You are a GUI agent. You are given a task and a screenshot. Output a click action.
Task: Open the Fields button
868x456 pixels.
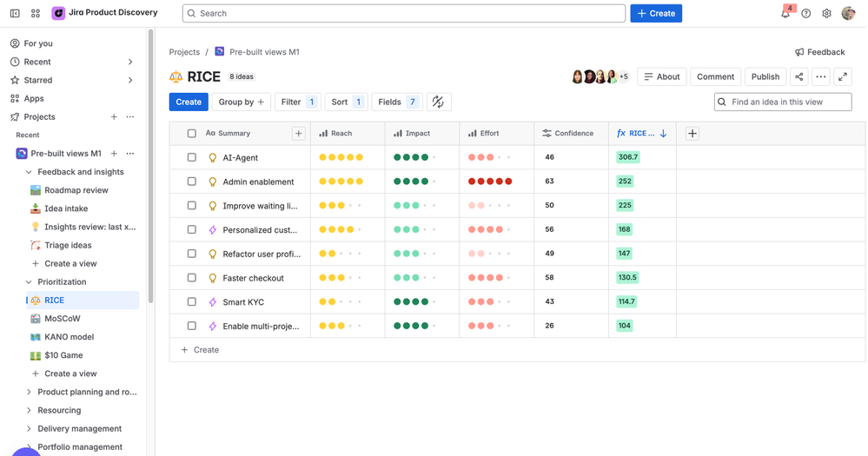click(x=397, y=102)
